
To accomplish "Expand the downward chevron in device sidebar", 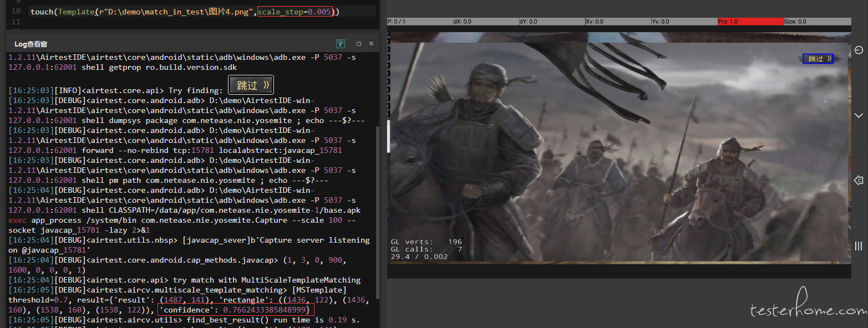I will tap(859, 115).
